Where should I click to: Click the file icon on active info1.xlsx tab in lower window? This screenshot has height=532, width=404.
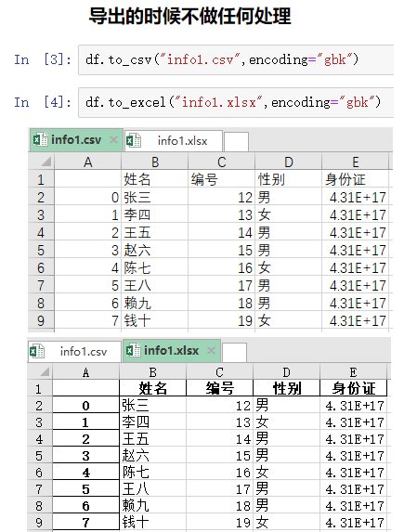tap(133, 350)
